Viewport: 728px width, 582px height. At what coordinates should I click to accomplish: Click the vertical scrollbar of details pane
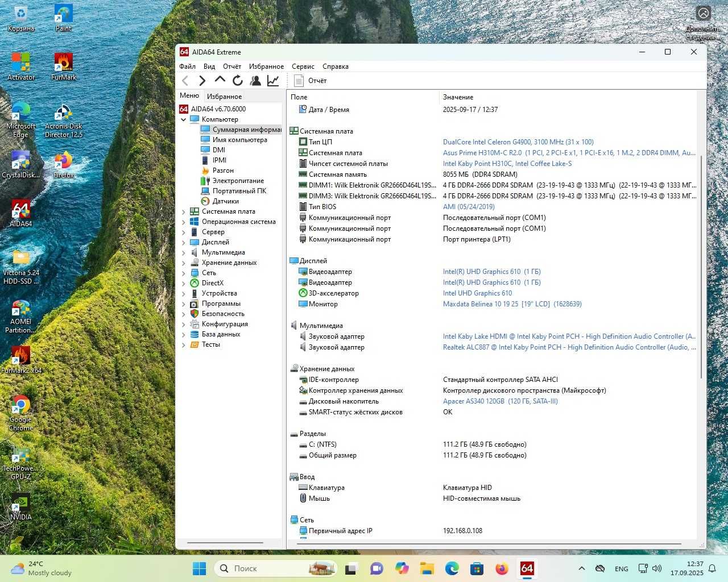coord(701,267)
